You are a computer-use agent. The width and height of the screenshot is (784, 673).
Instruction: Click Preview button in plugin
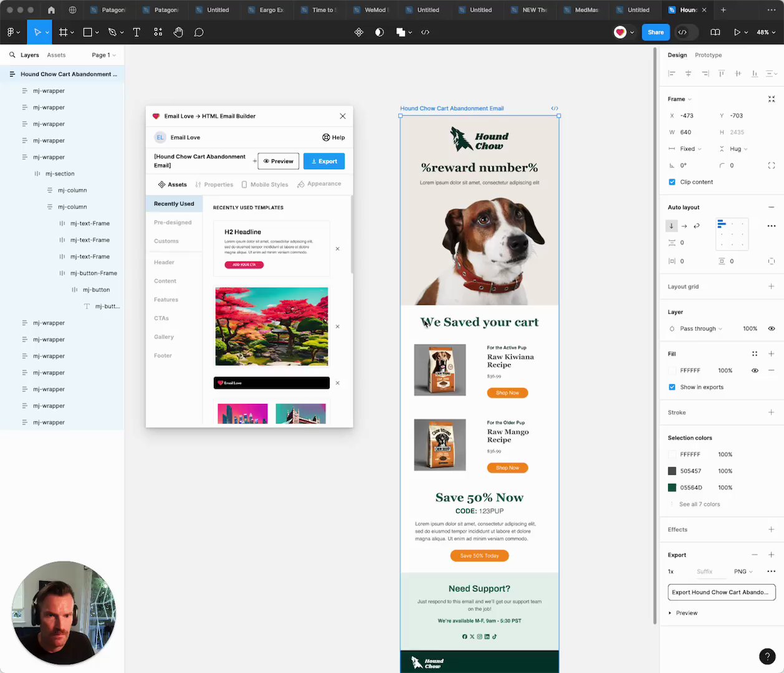278,161
